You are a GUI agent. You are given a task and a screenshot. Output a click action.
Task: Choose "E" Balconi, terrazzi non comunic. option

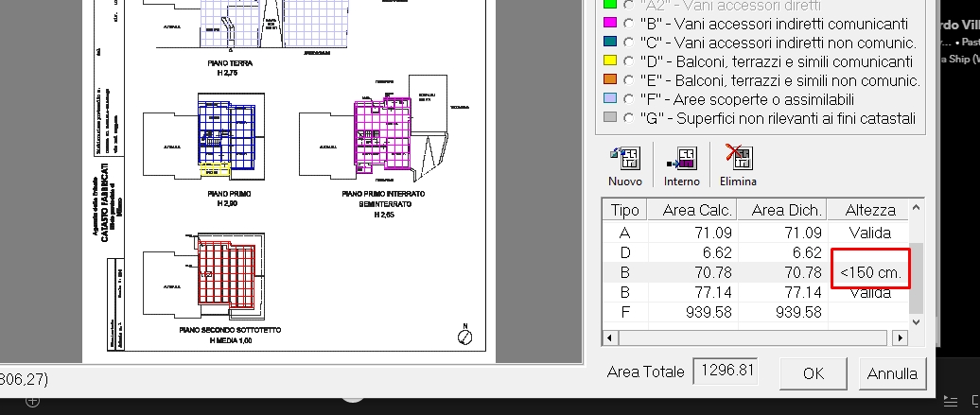[x=628, y=80]
